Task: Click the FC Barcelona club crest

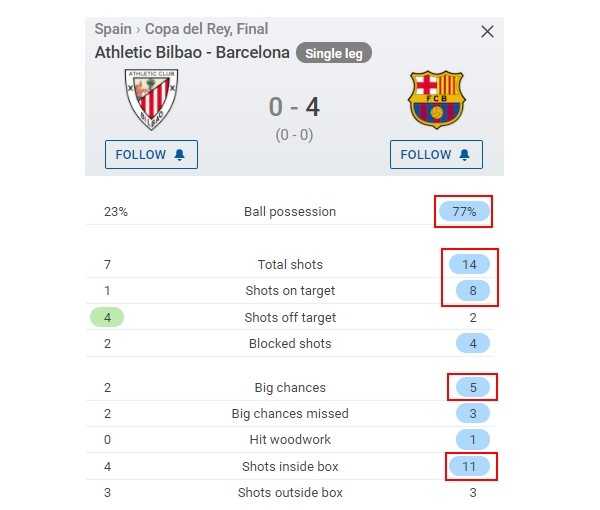Action: click(x=436, y=100)
